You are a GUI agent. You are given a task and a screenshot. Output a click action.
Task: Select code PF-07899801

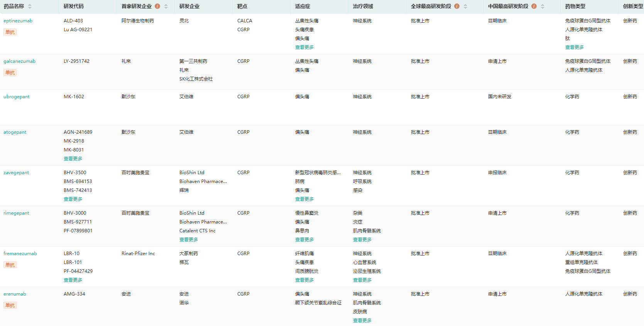click(x=78, y=231)
